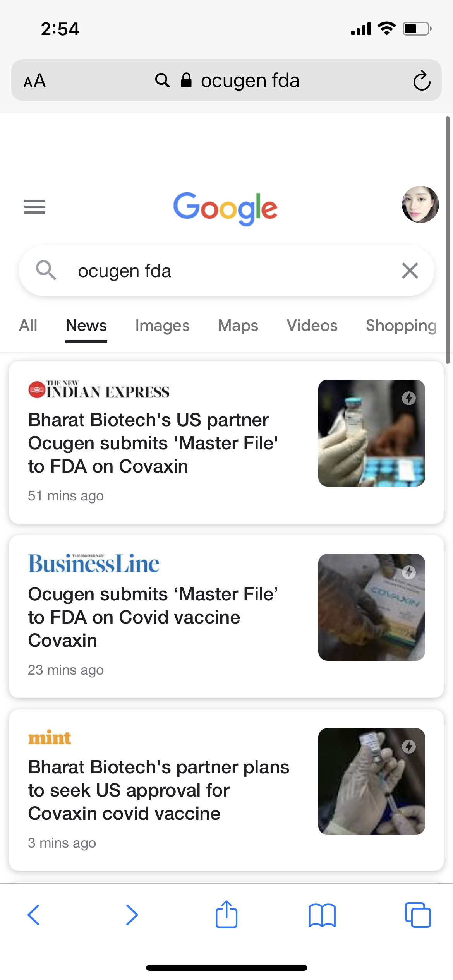Tap the Covaxin box thumbnail image
The height and width of the screenshot is (980, 453).
click(371, 607)
